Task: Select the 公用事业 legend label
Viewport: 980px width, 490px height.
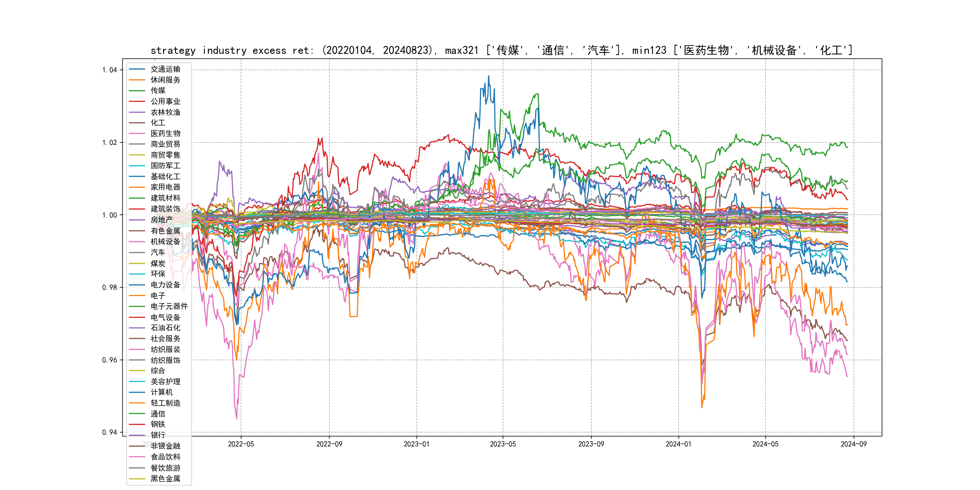Action: coord(165,101)
